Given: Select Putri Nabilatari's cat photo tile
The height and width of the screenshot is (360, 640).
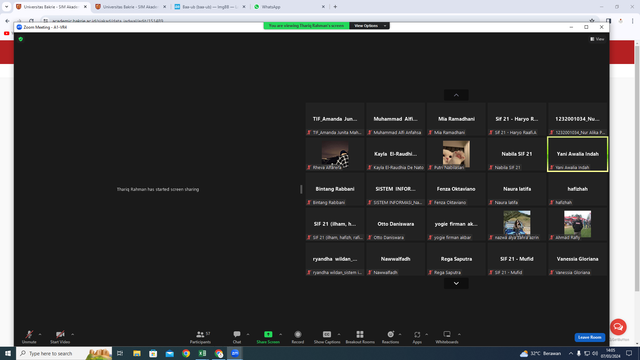Looking at the screenshot, I should (456, 154).
